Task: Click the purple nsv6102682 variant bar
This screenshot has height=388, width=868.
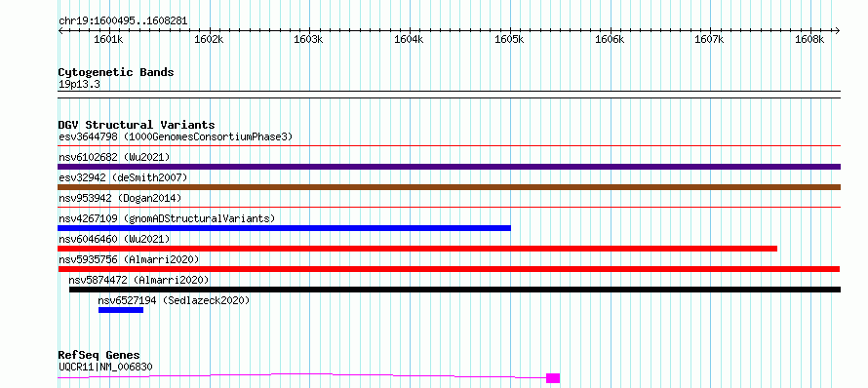Action: pyautogui.click(x=449, y=167)
